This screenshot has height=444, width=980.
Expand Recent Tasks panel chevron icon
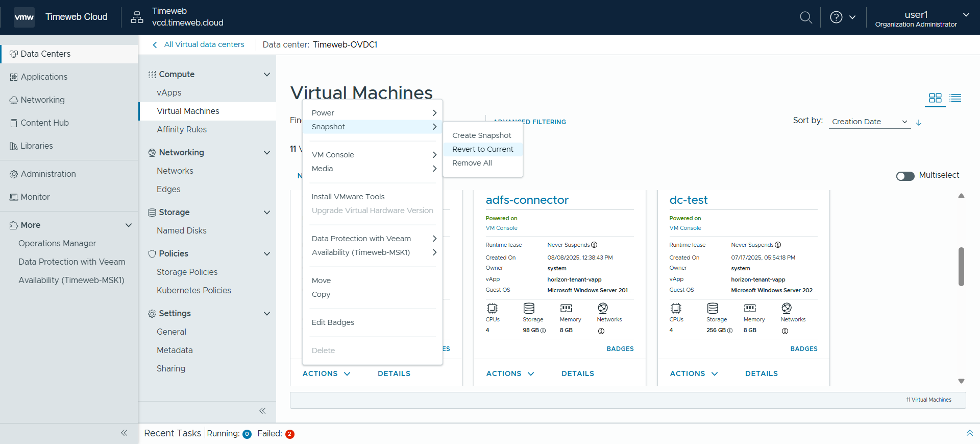click(x=969, y=433)
